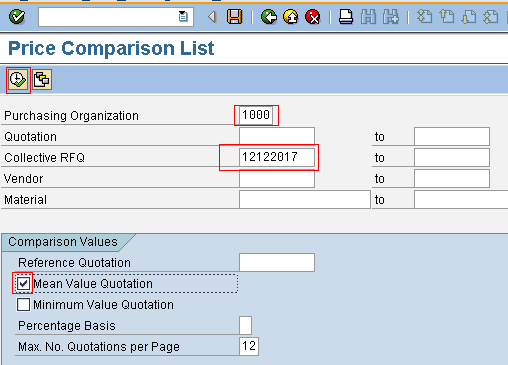Click the Quotation from field

tap(277, 136)
